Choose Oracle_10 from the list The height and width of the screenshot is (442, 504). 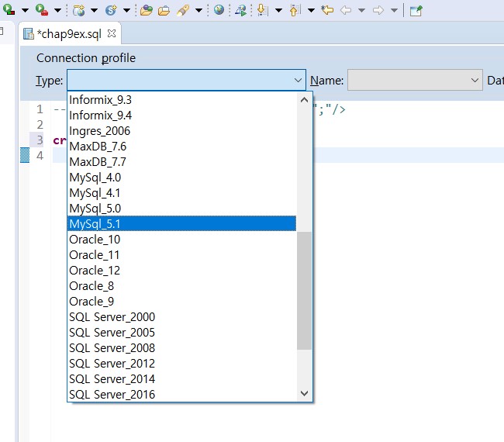point(181,240)
